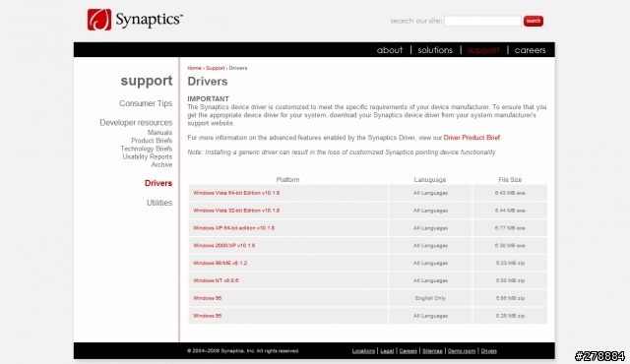Open the about menu
The width and height of the screenshot is (630, 364).
390,50
